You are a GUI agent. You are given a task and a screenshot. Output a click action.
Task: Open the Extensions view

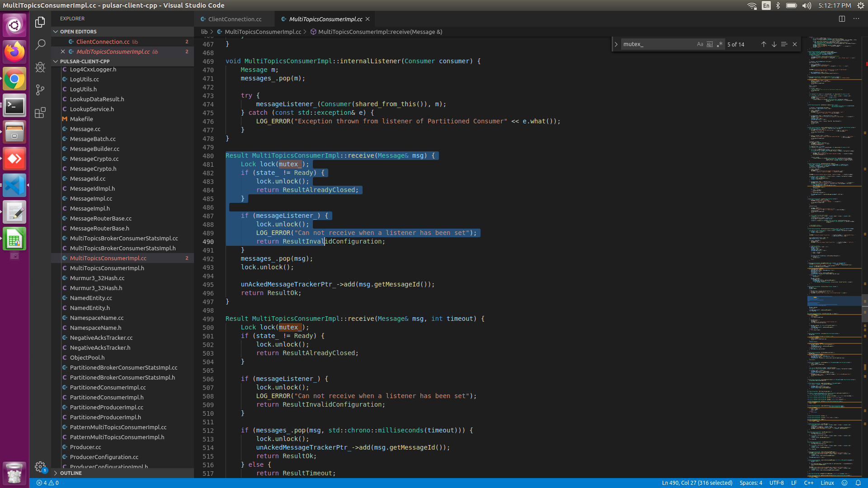click(x=40, y=113)
